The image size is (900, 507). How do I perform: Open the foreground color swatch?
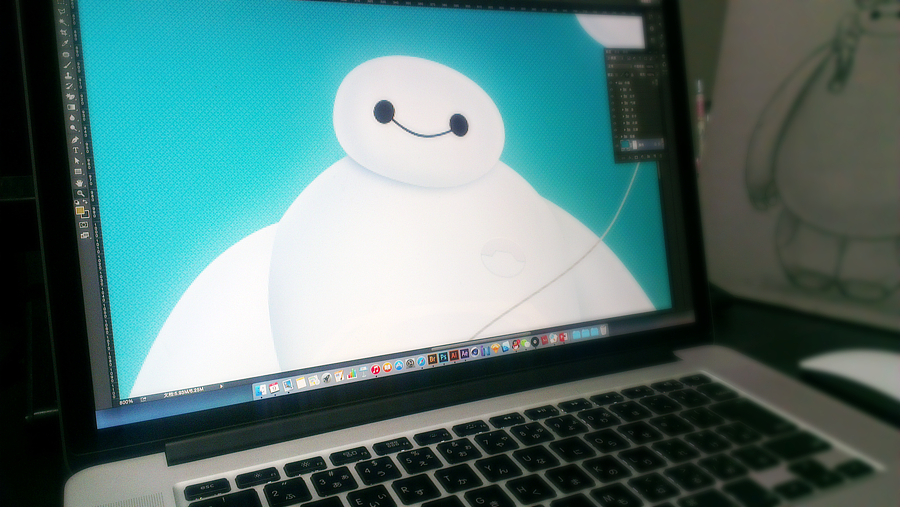point(79,210)
